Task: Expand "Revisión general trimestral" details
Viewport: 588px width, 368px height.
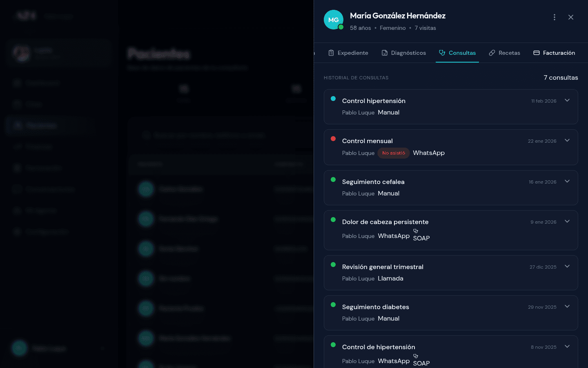Action: click(567, 266)
